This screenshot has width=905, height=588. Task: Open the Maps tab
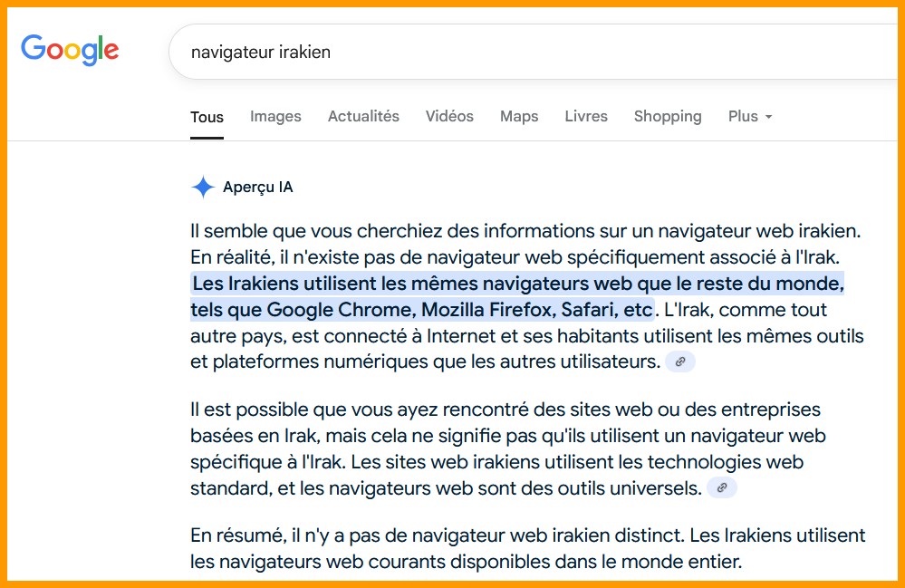click(x=519, y=117)
